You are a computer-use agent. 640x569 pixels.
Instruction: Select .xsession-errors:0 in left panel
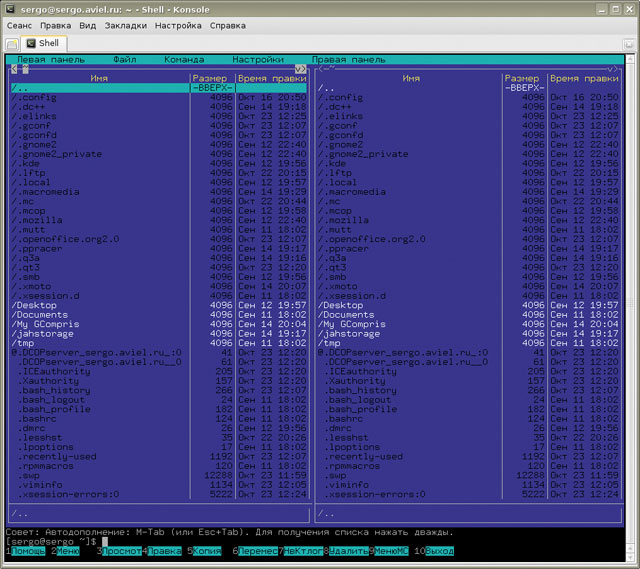(x=159, y=494)
